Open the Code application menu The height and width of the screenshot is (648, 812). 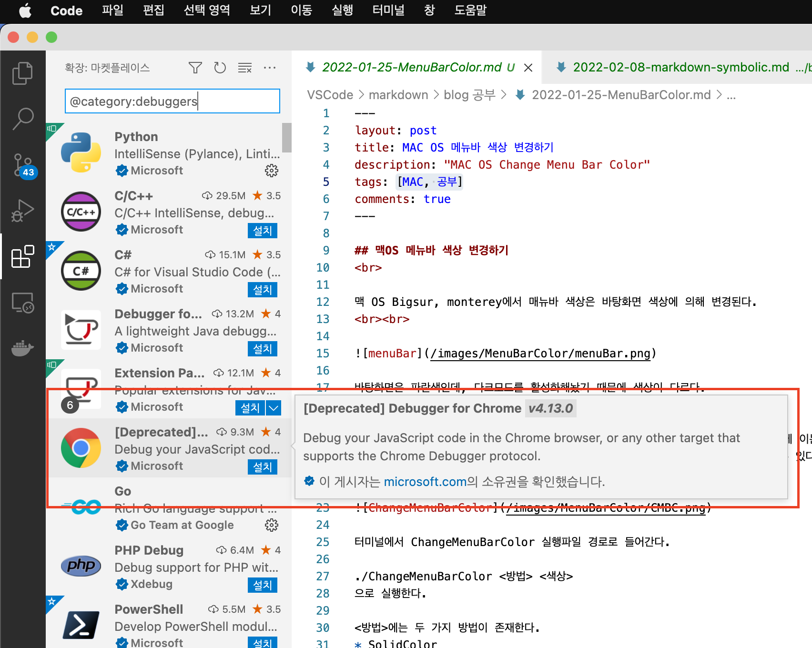pos(66,10)
